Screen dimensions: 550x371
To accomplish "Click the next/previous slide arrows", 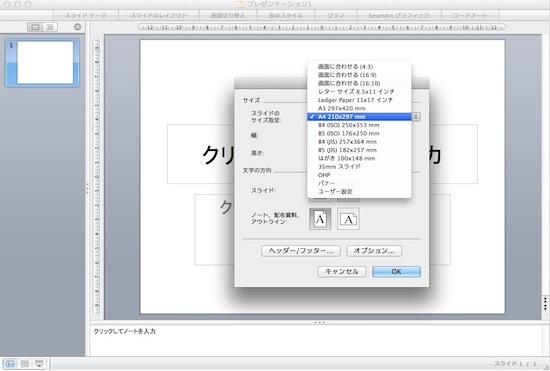I will point(545,304).
